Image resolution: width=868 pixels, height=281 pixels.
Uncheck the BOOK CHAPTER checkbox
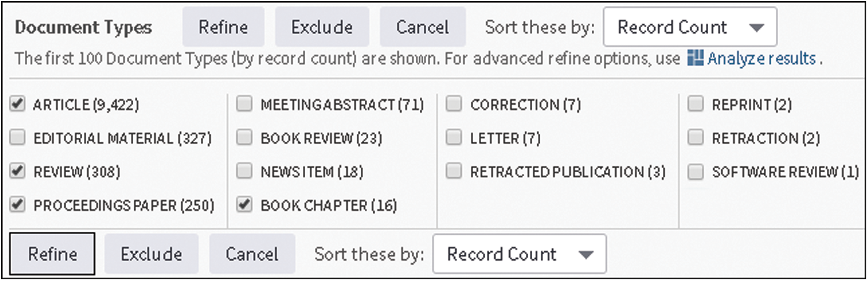[x=246, y=205]
